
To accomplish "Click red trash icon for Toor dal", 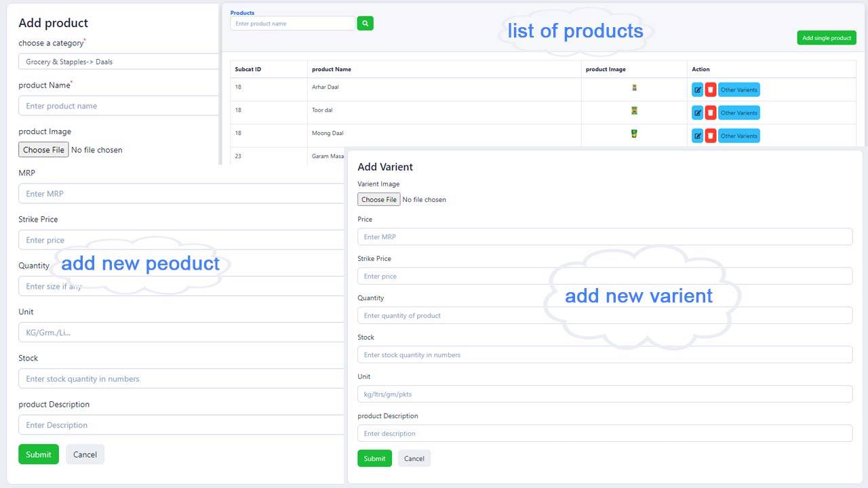I will 710,113.
